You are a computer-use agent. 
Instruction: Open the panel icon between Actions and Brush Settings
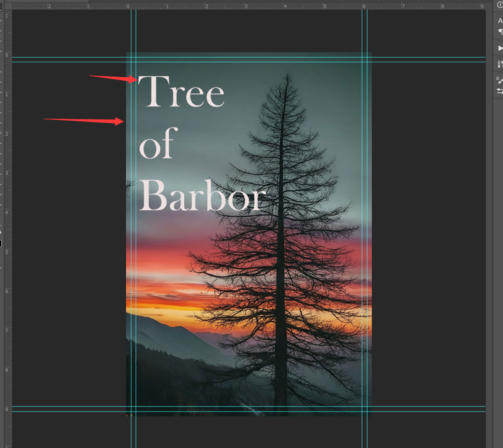click(500, 64)
